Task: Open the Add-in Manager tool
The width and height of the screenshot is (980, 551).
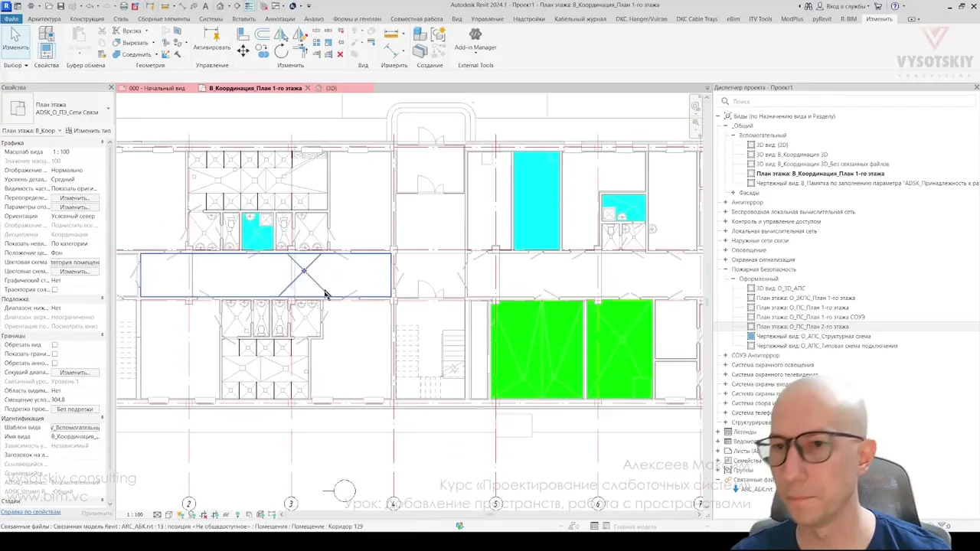Action: click(475, 40)
